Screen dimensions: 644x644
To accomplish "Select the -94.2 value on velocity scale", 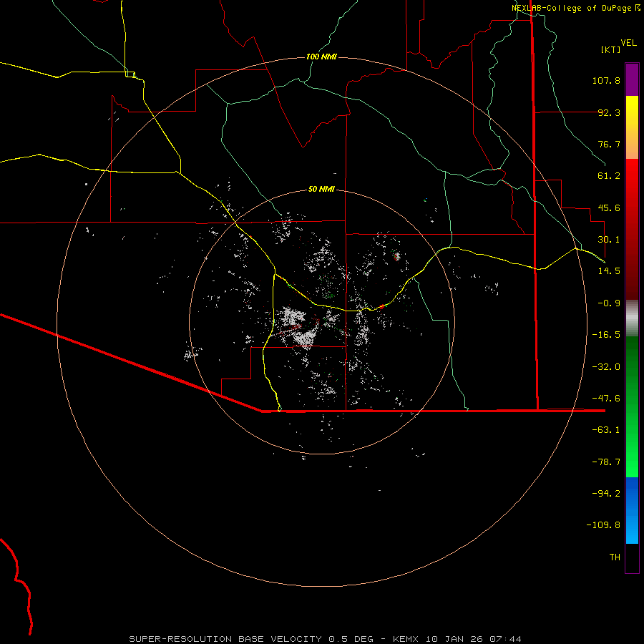I will [606, 494].
